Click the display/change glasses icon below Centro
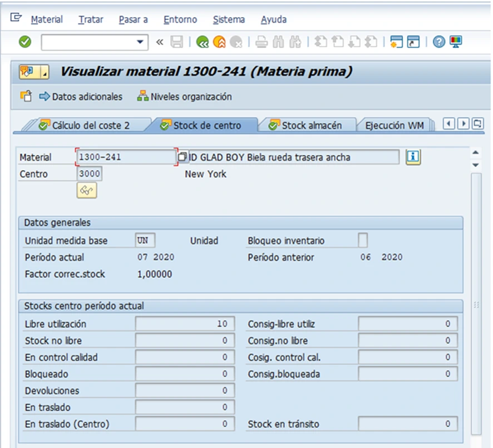 click(x=86, y=191)
